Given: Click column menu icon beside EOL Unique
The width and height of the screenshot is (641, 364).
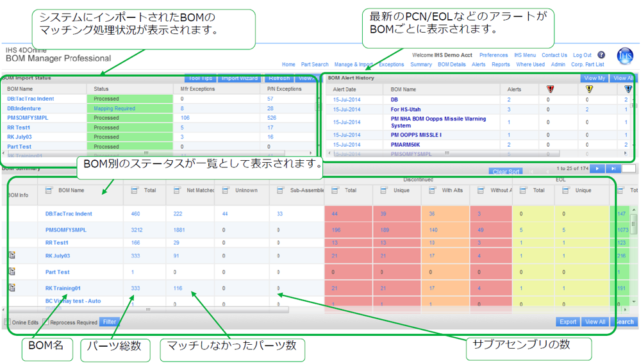Looking at the screenshot, I should coord(566,190).
